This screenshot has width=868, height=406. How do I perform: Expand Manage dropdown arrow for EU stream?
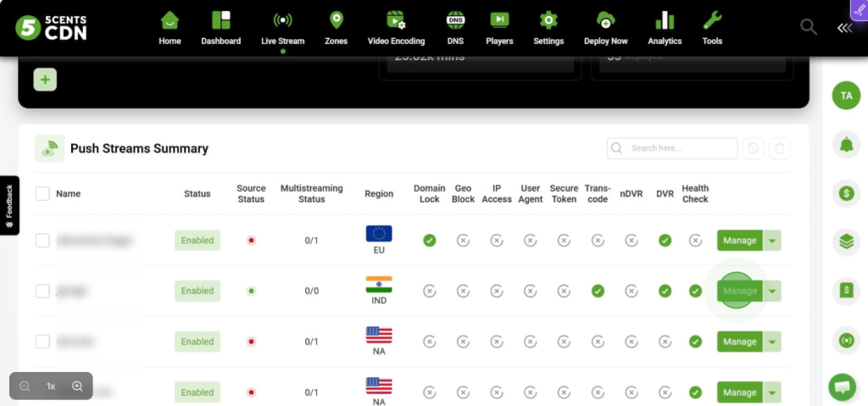[771, 241]
